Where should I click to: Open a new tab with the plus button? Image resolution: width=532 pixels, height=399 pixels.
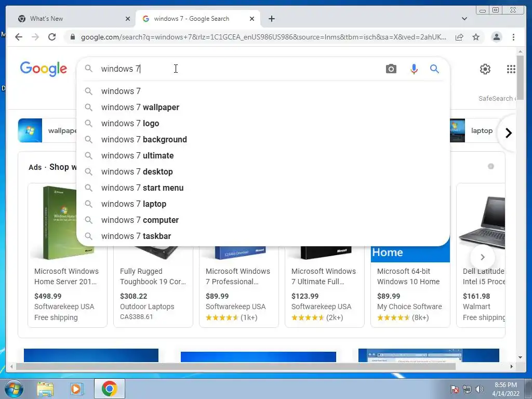point(271,19)
